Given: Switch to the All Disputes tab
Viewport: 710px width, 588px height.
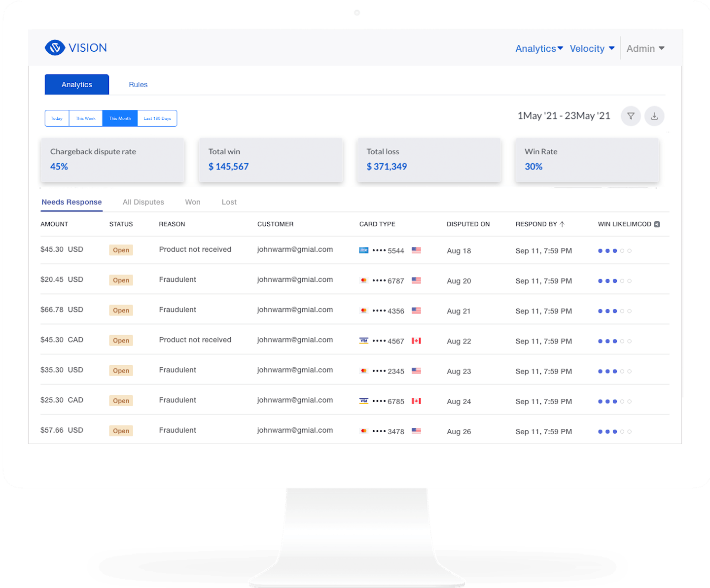Looking at the screenshot, I should point(143,202).
